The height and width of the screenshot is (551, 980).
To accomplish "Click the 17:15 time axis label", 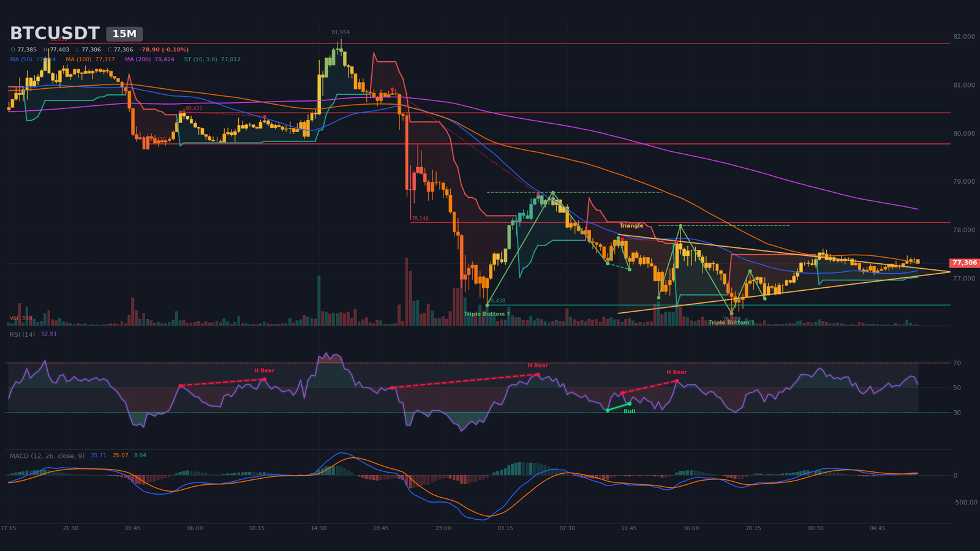I will point(9,528).
